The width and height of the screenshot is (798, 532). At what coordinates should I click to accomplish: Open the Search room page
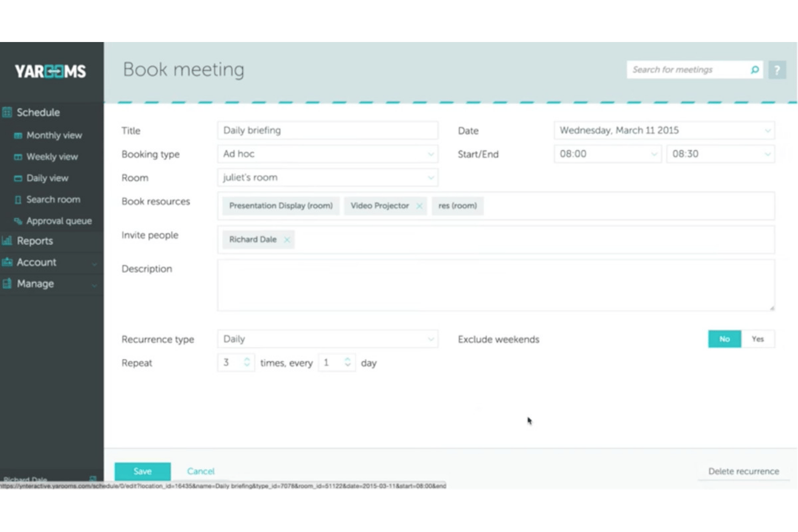click(53, 199)
